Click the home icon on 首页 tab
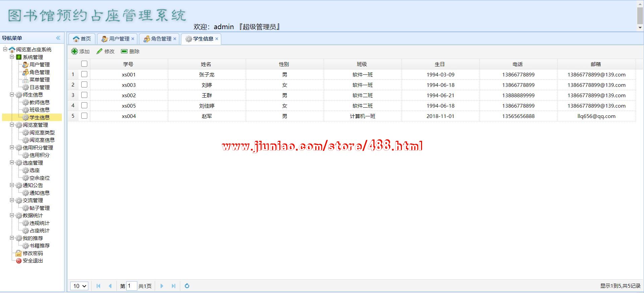Image resolution: width=644 pixels, height=293 pixels. click(x=76, y=39)
